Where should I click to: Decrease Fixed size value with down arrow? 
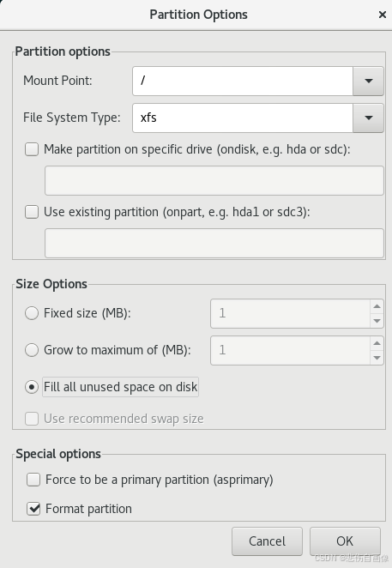coord(377,321)
